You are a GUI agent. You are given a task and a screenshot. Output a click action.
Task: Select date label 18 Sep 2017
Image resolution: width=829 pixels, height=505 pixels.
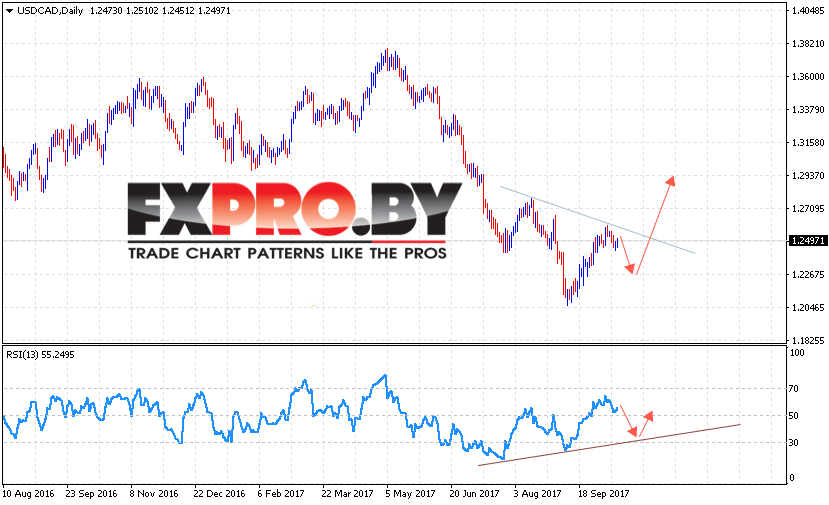(603, 493)
